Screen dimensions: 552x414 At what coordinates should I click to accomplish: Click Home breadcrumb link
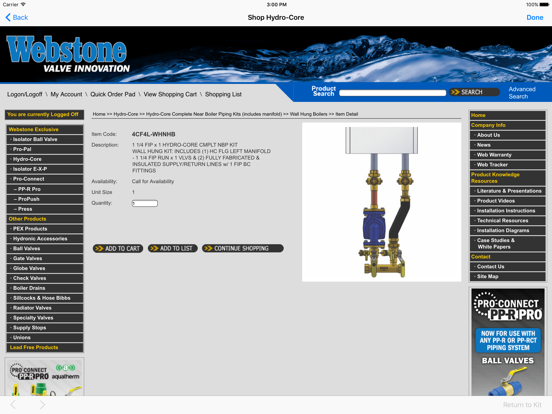point(99,114)
